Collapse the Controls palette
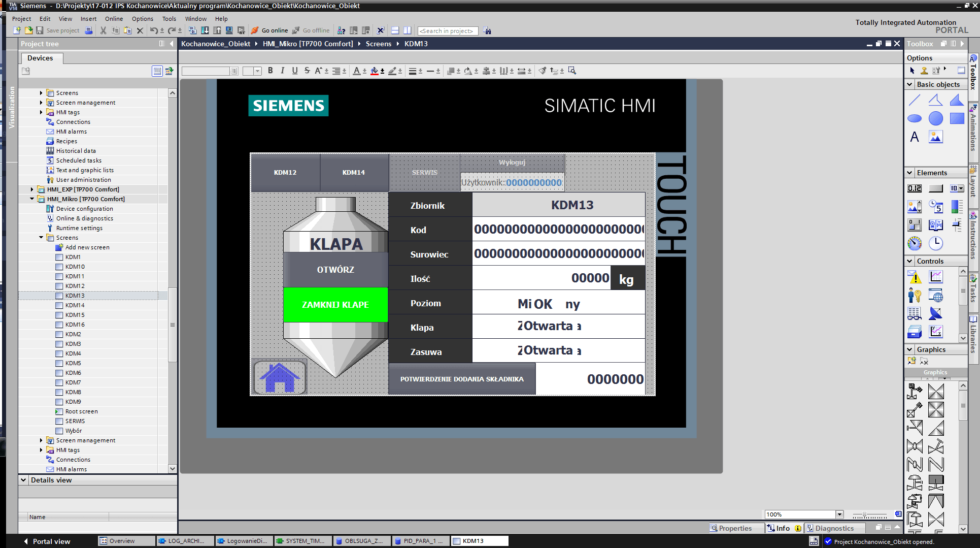980x548 pixels. tap(909, 261)
